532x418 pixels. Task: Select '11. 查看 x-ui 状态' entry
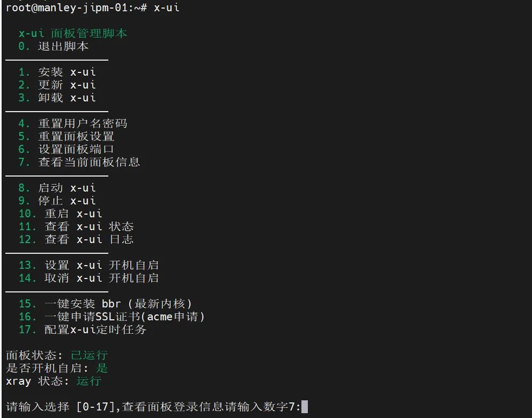[x=76, y=226]
